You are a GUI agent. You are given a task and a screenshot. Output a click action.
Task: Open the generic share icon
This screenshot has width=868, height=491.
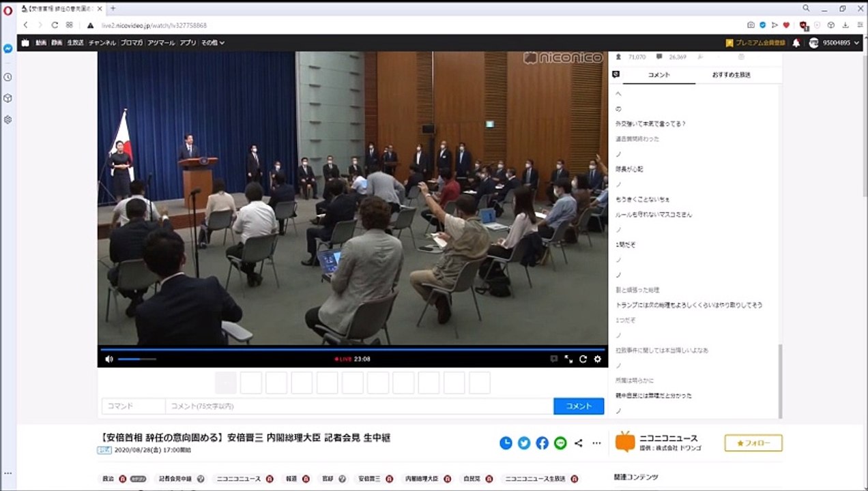click(579, 443)
